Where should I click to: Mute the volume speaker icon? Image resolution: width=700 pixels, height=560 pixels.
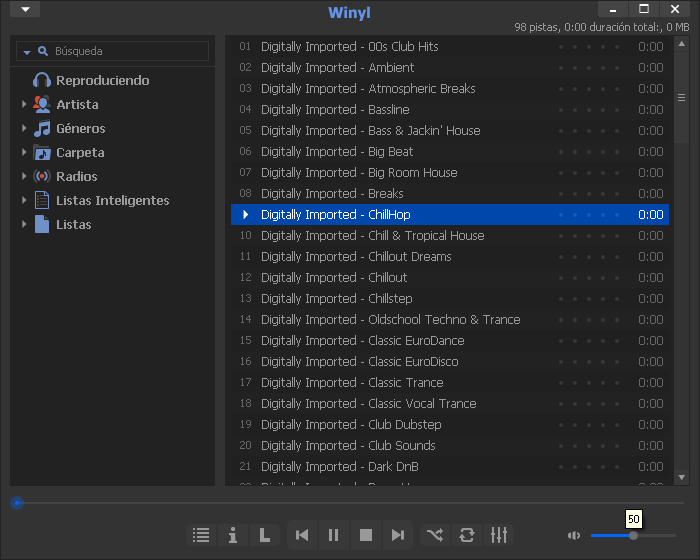pos(574,535)
